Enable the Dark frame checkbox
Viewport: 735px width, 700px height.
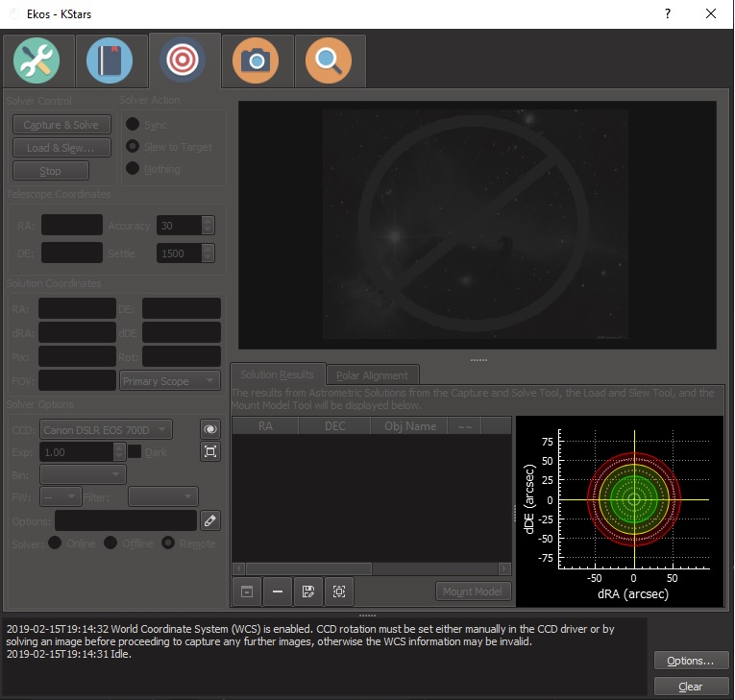135,451
